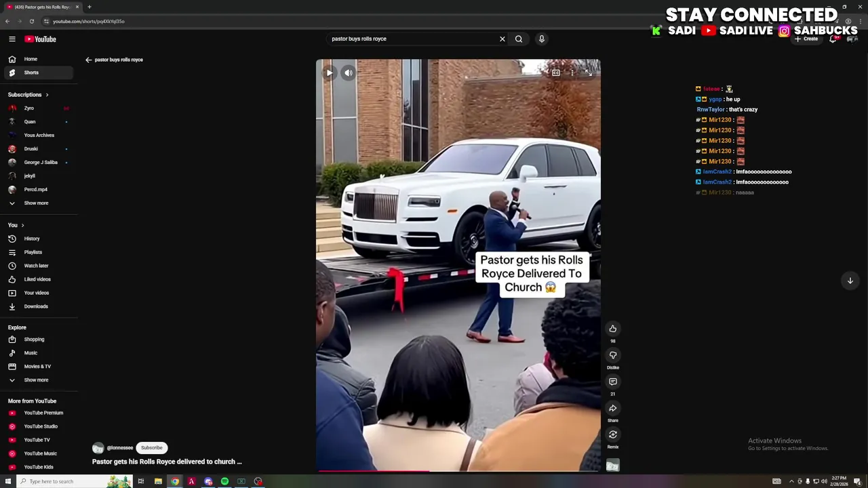Open YouTube Studio
Viewport: 868px width, 488px height.
[x=39, y=426]
